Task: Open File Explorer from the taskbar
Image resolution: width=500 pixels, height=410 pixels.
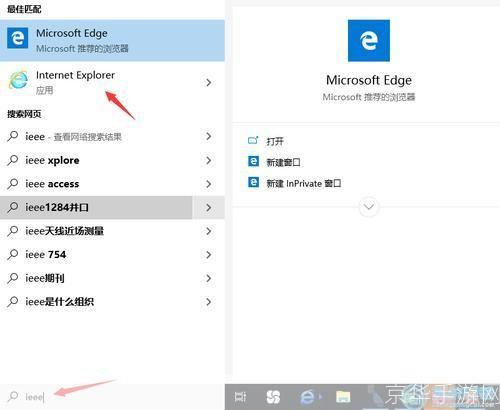Action: [343, 397]
